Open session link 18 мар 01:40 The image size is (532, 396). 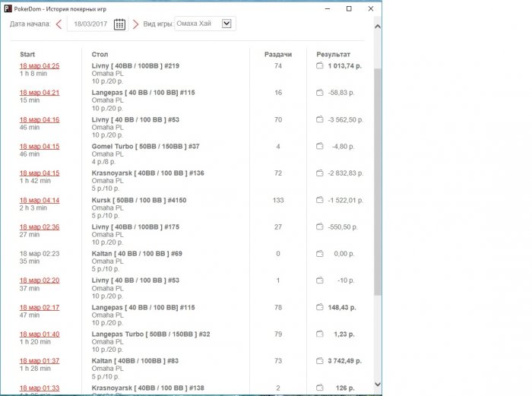click(40, 334)
